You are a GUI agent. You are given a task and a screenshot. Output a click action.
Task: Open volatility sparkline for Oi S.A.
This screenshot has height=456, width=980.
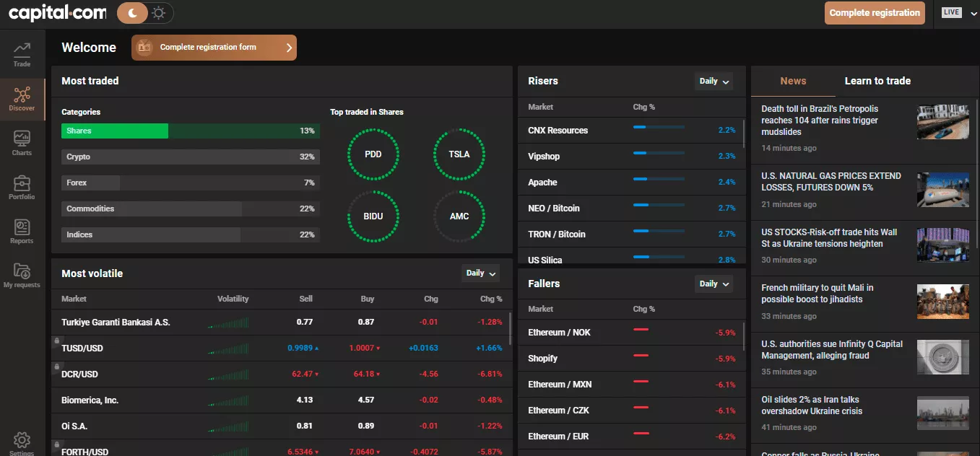(228, 426)
